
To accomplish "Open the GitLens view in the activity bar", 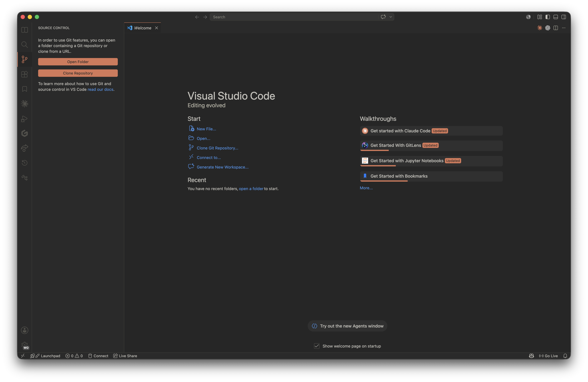I will pos(24,133).
